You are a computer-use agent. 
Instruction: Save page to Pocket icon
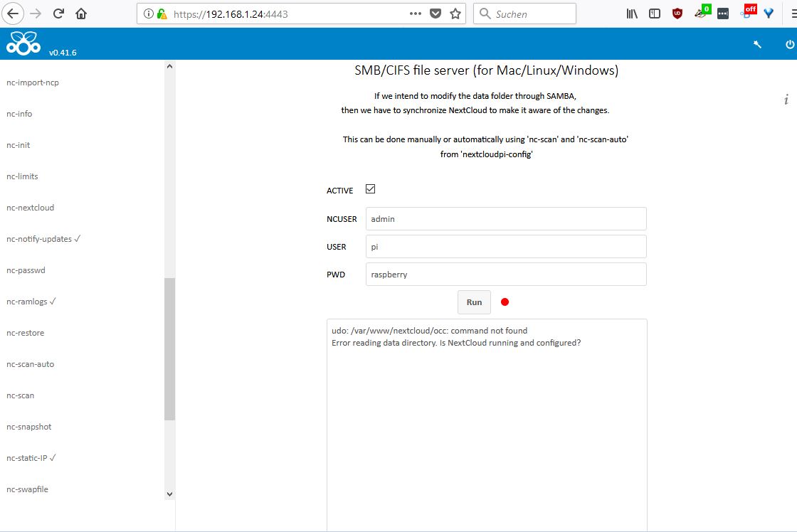[436, 14]
